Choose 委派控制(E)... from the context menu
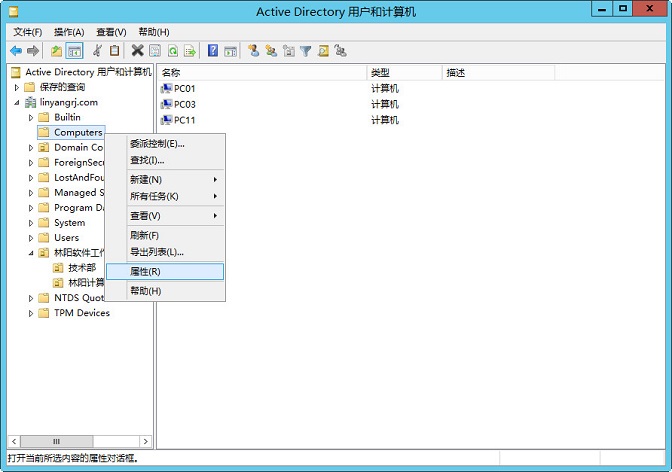Image resolution: width=672 pixels, height=472 pixels. 165,144
